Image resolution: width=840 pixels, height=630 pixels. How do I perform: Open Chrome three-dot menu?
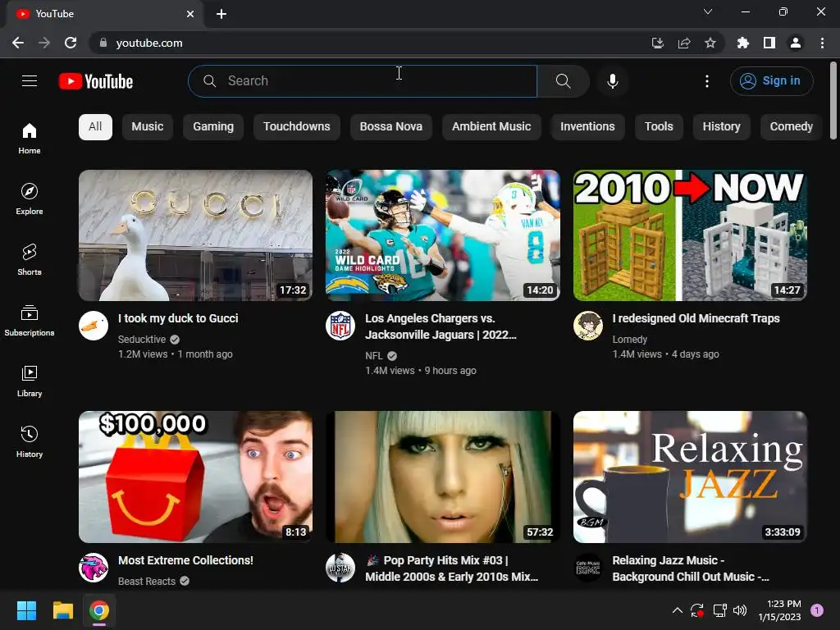tap(822, 43)
